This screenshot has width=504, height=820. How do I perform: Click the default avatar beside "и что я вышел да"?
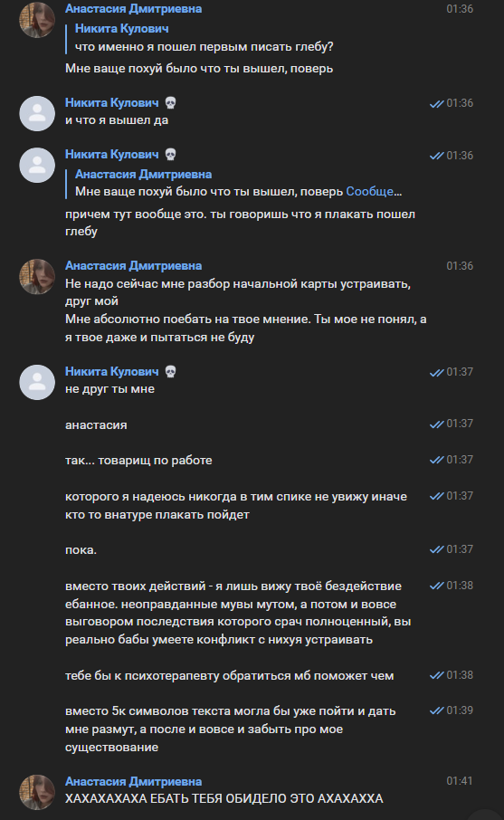point(37,113)
